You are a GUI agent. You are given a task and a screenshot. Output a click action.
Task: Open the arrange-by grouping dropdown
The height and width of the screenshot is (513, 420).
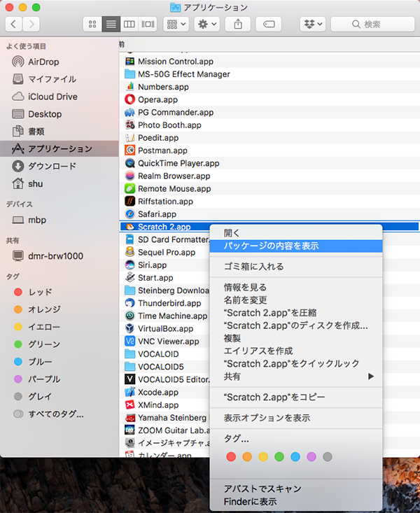tap(176, 24)
